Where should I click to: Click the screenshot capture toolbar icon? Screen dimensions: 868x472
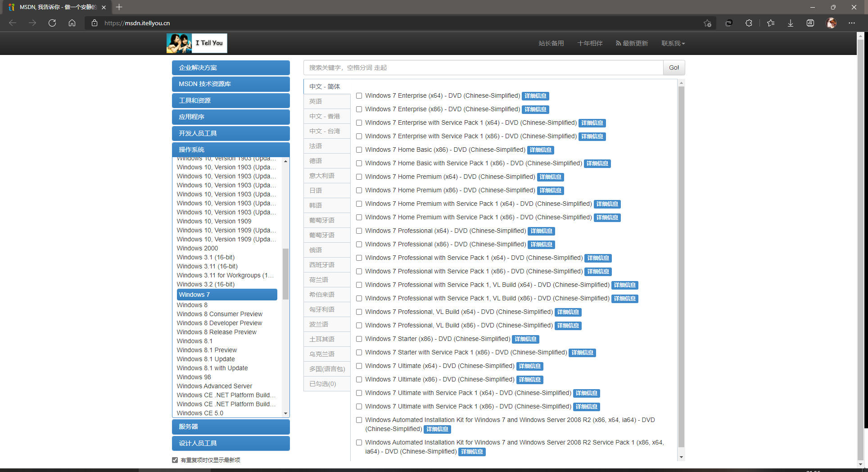(810, 23)
